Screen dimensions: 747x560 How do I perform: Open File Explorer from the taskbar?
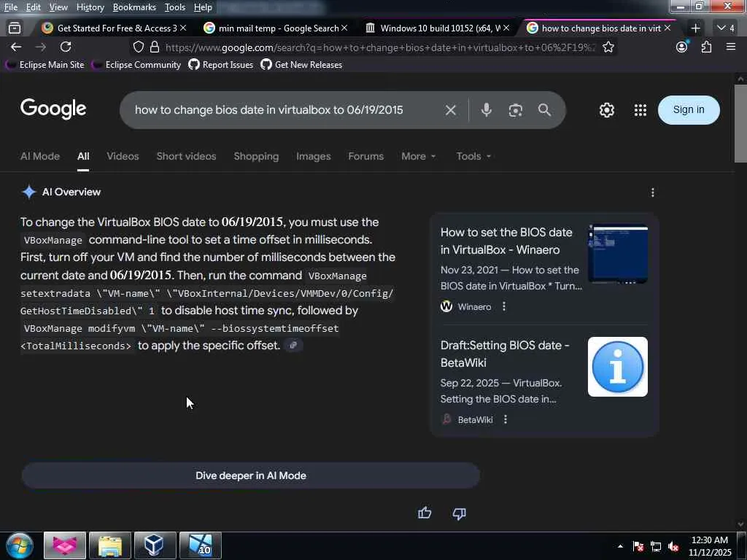(110, 545)
